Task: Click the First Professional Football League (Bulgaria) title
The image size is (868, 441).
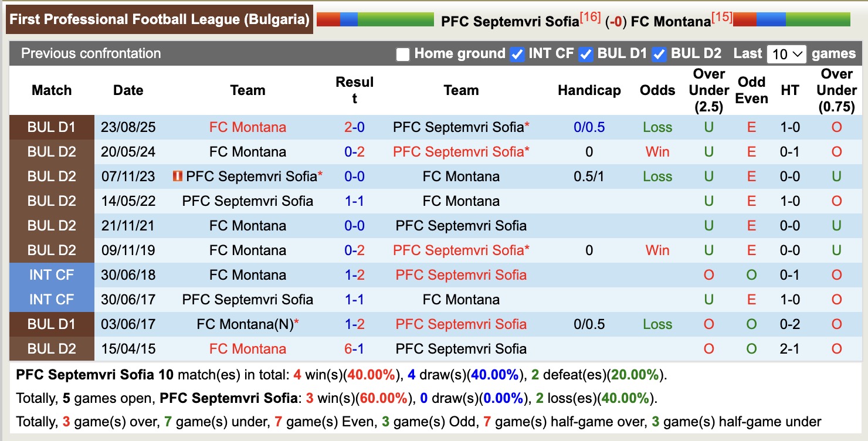Action: [x=160, y=19]
